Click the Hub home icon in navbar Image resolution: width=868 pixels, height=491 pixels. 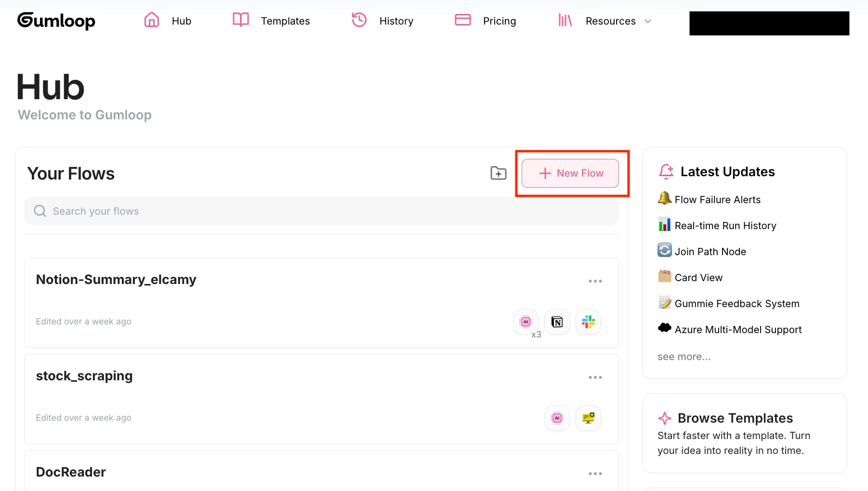pos(152,20)
